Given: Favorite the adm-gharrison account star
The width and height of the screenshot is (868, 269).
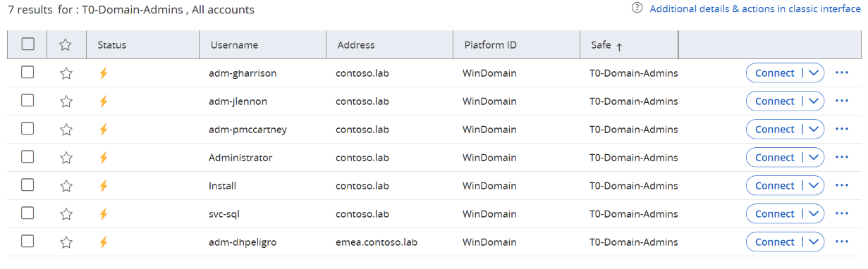Looking at the screenshot, I should tap(66, 73).
